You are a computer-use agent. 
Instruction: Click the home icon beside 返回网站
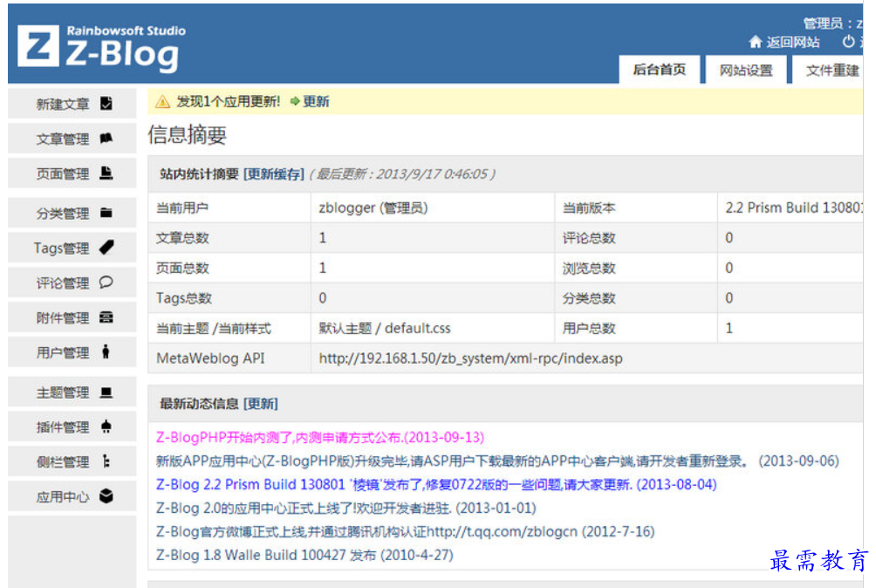pyautogui.click(x=756, y=42)
